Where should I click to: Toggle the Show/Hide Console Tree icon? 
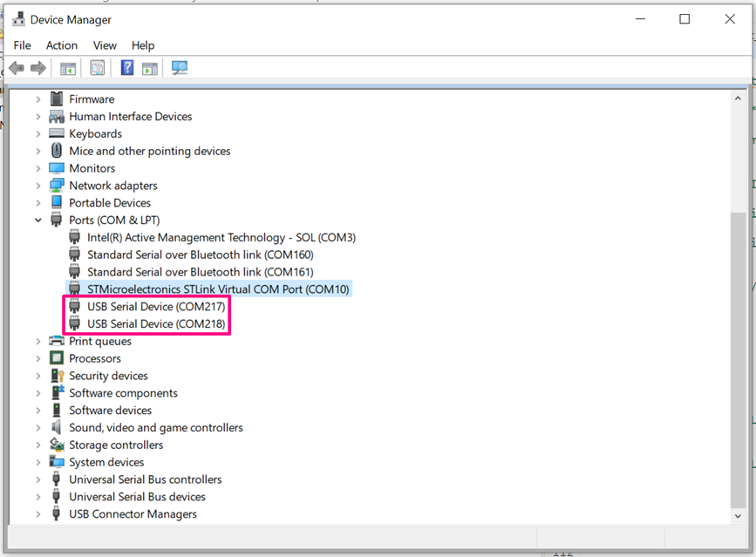tap(67, 67)
